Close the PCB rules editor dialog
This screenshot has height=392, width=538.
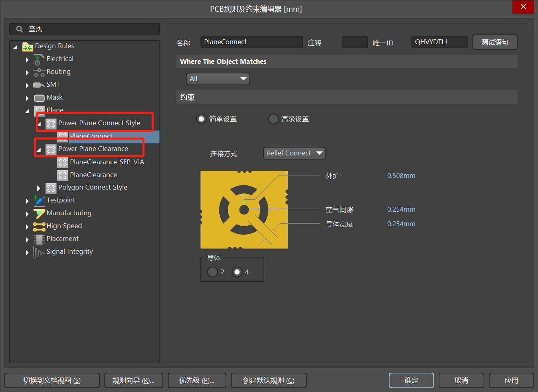[x=523, y=7]
